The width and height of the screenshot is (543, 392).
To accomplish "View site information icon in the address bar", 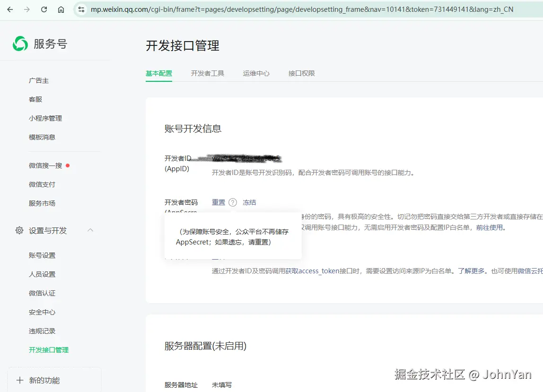I will [x=81, y=9].
